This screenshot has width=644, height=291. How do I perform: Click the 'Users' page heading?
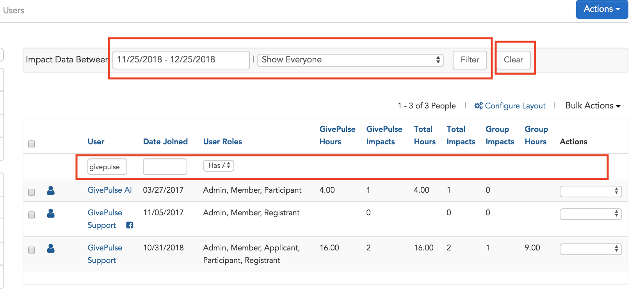(x=14, y=11)
